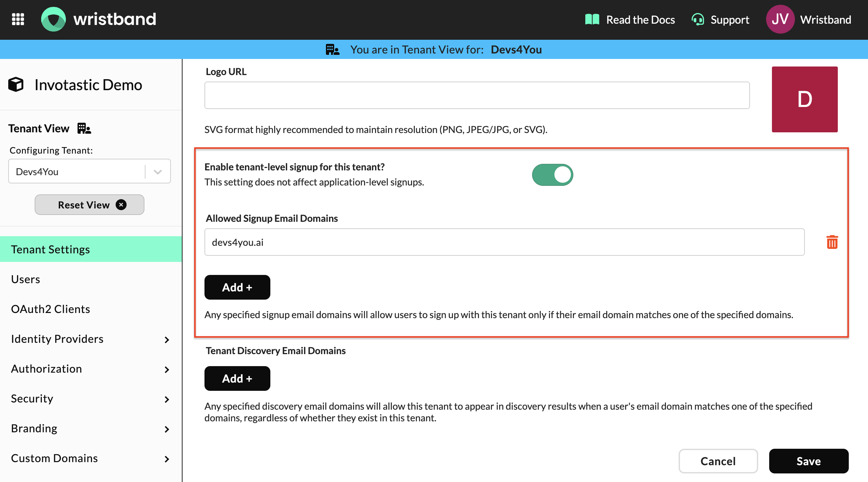The image size is (868, 482).
Task: Expand the Security section
Action: [167, 399]
